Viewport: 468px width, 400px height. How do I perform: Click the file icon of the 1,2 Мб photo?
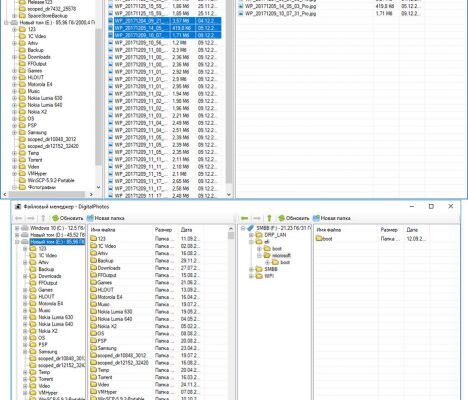[x=111, y=43]
